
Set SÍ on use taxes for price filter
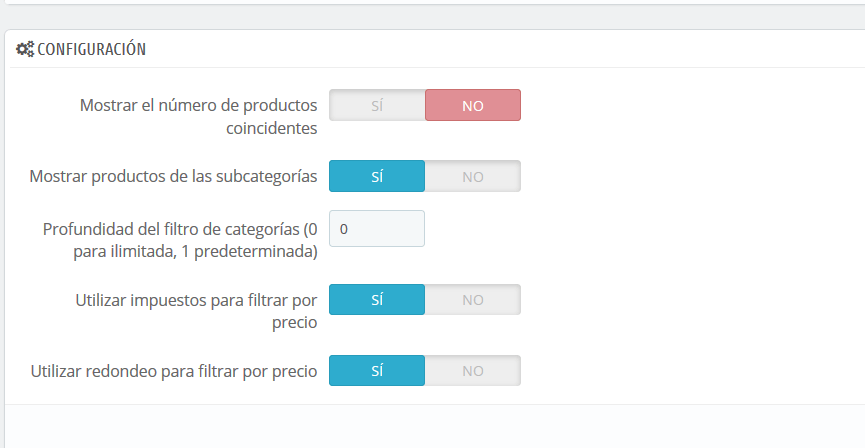pos(377,300)
